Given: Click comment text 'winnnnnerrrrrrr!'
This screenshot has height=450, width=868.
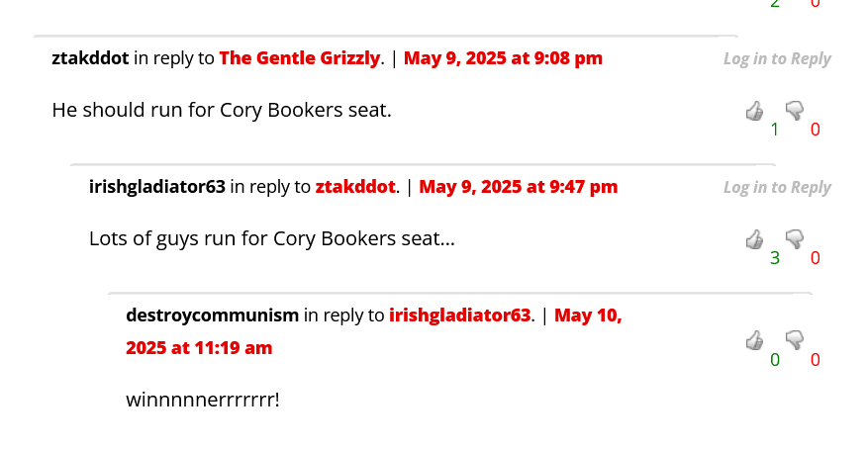Looking at the screenshot, I should [203, 400].
